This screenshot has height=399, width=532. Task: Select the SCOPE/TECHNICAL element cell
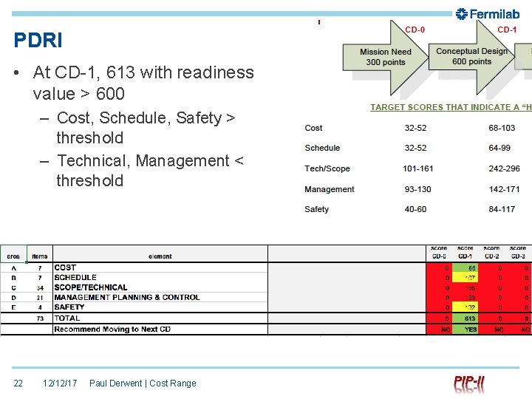160,287
